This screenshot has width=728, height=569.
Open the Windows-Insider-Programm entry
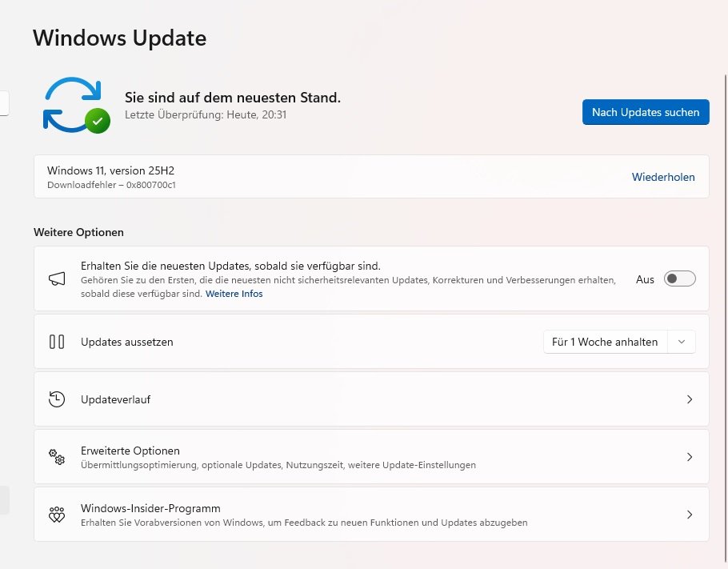371,515
